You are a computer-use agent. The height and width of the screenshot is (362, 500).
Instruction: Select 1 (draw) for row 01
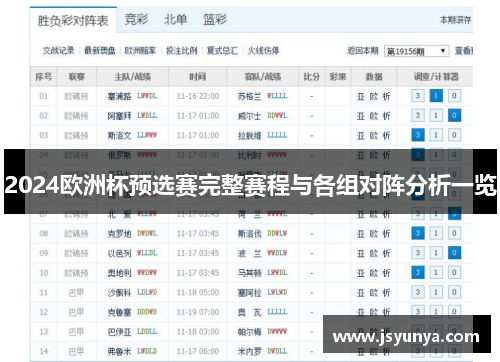pos(436,96)
